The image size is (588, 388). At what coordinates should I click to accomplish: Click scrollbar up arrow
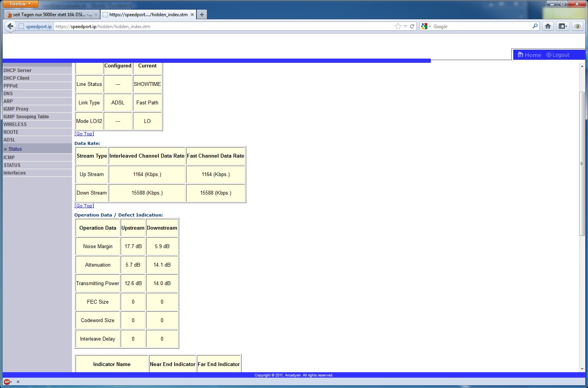(x=582, y=66)
